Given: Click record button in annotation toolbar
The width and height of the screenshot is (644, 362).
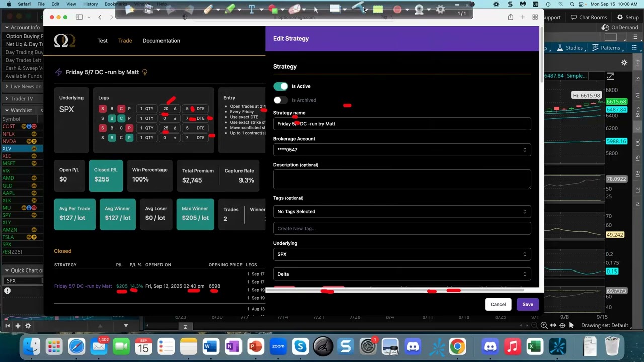Looking at the screenshot, I should [397, 9].
